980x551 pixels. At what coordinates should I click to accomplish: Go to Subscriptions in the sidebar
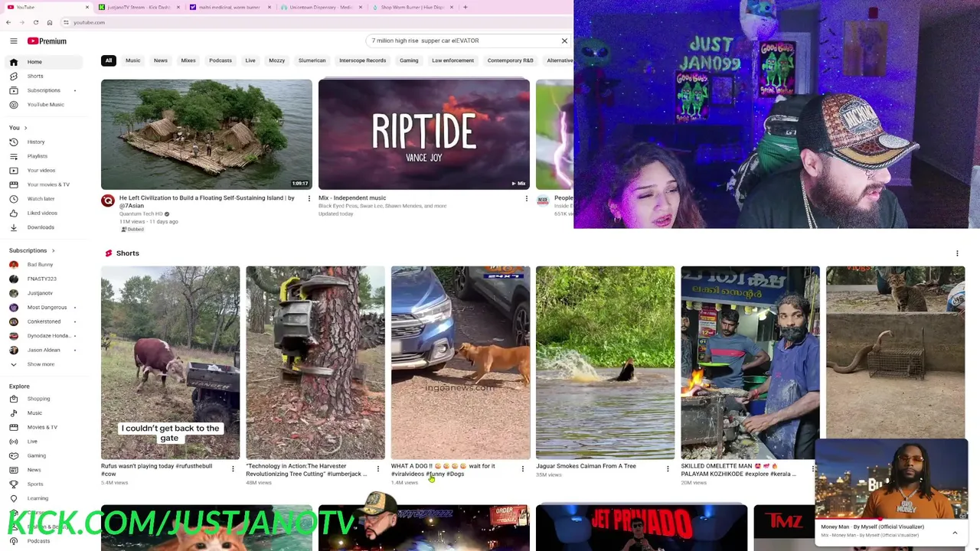[44, 90]
